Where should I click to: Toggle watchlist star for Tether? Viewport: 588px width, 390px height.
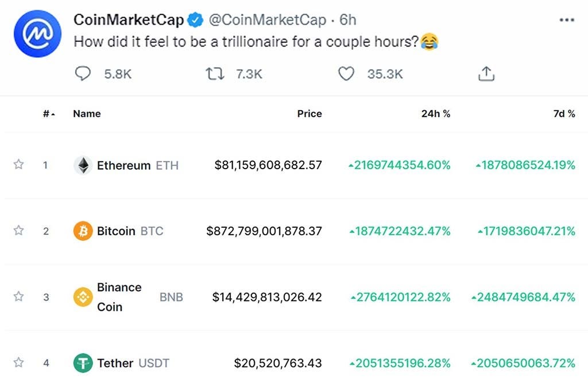click(x=18, y=362)
